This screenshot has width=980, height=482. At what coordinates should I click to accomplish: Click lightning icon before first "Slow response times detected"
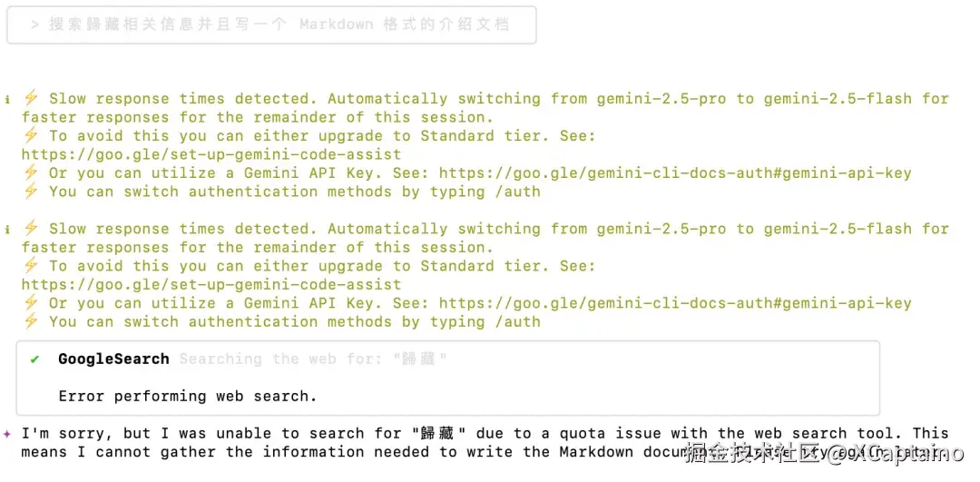31,98
